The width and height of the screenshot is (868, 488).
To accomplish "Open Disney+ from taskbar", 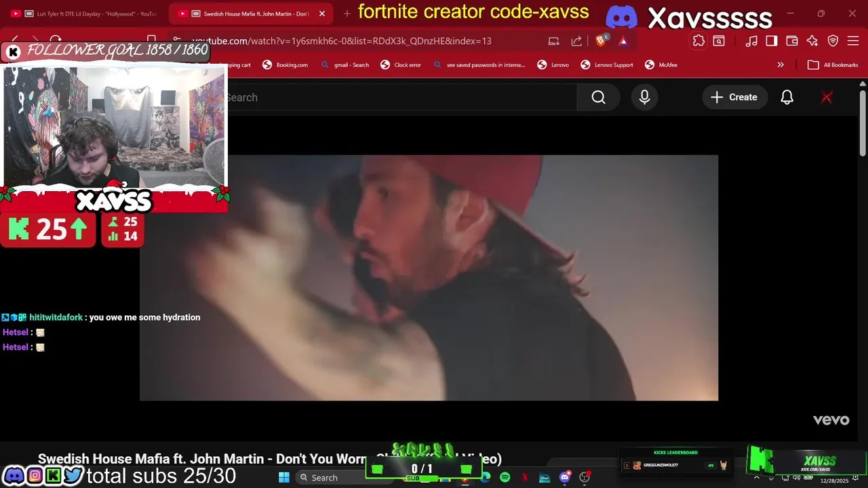I will click(545, 477).
